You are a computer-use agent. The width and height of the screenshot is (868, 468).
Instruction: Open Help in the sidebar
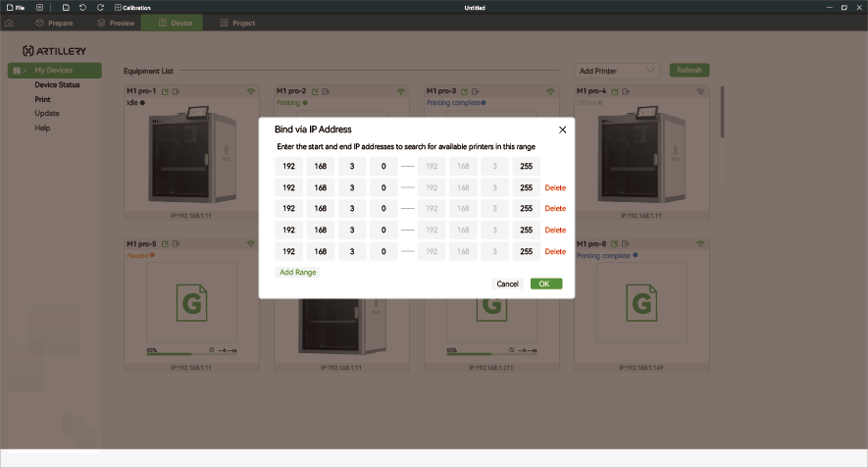tap(42, 128)
